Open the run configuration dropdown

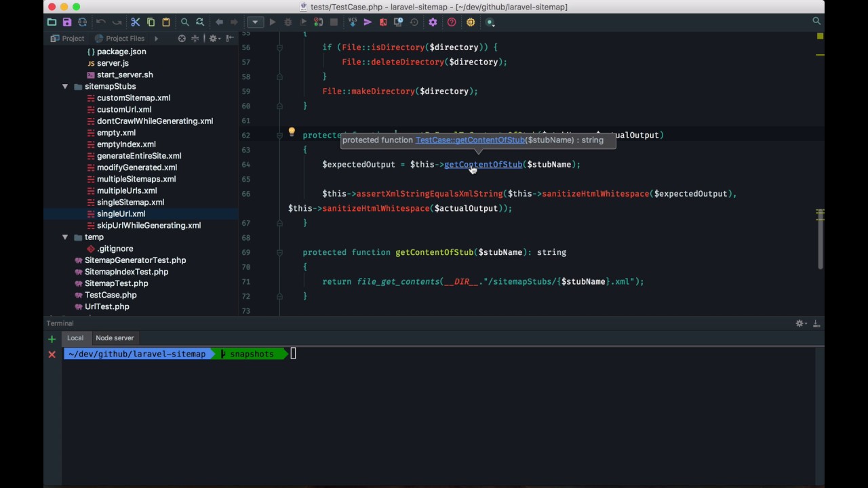(255, 22)
